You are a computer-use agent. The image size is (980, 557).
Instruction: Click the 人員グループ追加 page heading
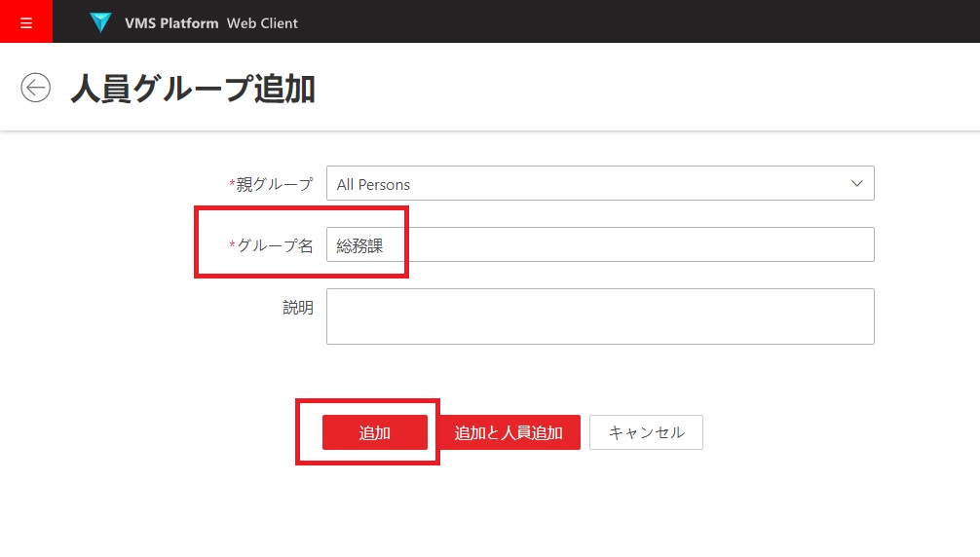[193, 88]
